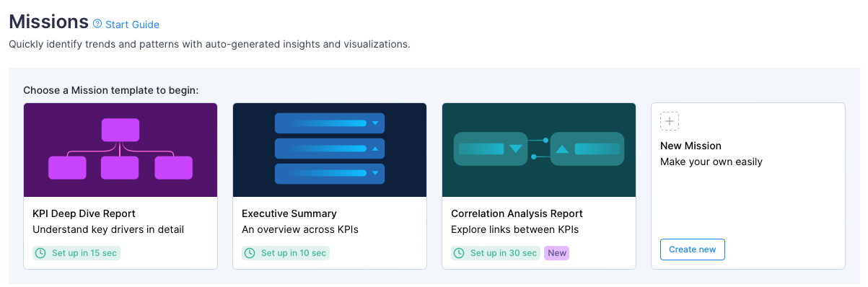Click the down arrow icon in correlation thumbnail

pyautogui.click(x=515, y=149)
